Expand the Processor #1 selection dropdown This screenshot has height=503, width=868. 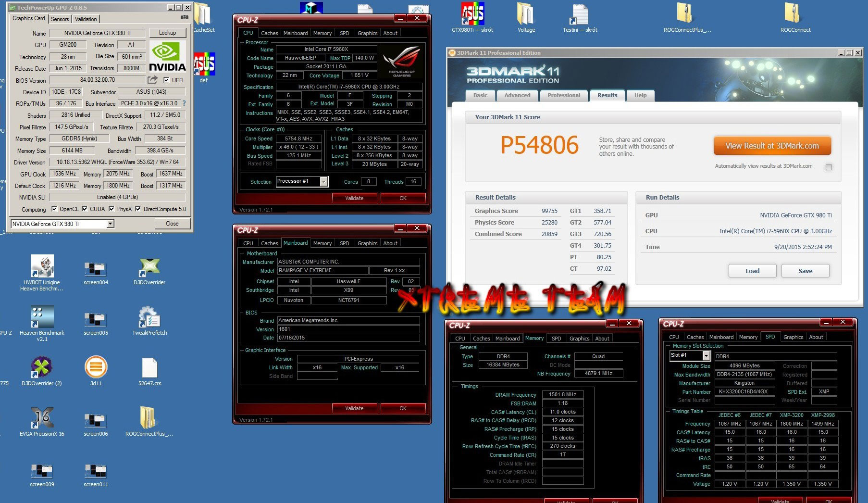click(324, 181)
